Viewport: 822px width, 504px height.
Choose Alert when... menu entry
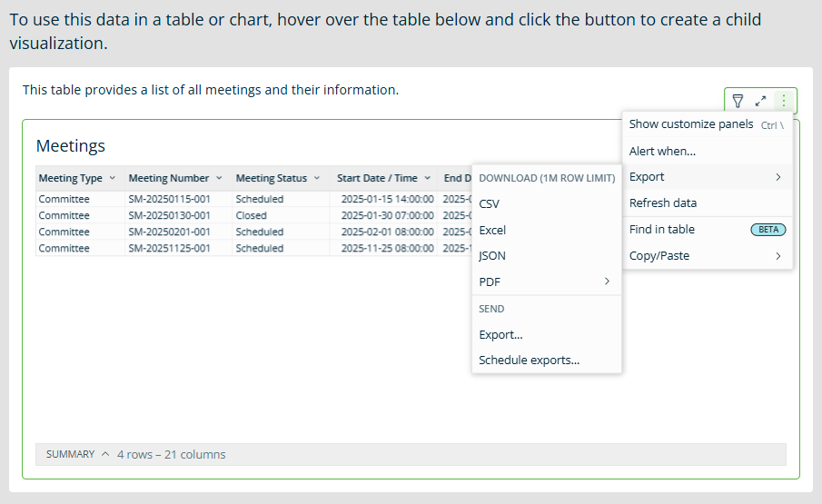tap(662, 152)
